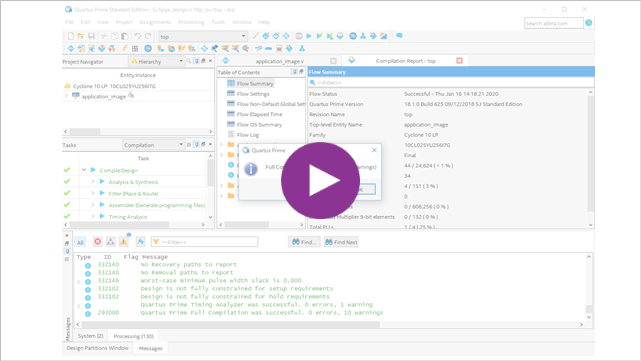The image size is (641, 361).
Task: Click the messages horizontal scrollbar thumb
Action: [230, 325]
